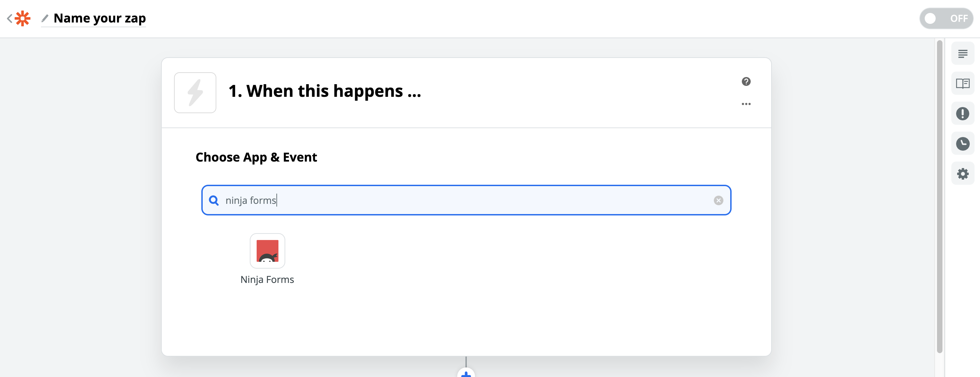Open the three-dots step options menu
The width and height of the screenshot is (980, 377).
[746, 104]
